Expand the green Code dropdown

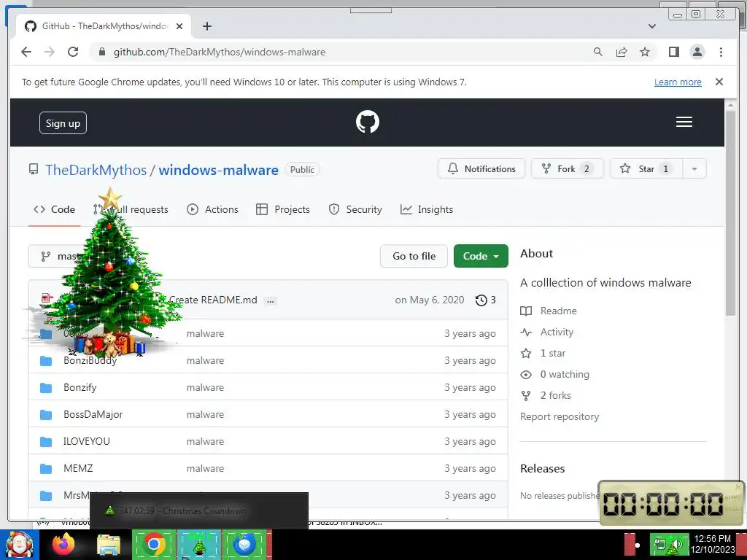pyautogui.click(x=481, y=256)
